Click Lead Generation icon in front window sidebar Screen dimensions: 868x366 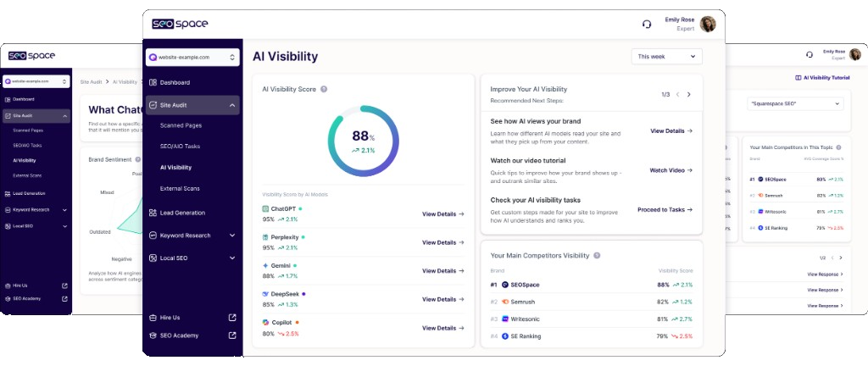pos(153,213)
